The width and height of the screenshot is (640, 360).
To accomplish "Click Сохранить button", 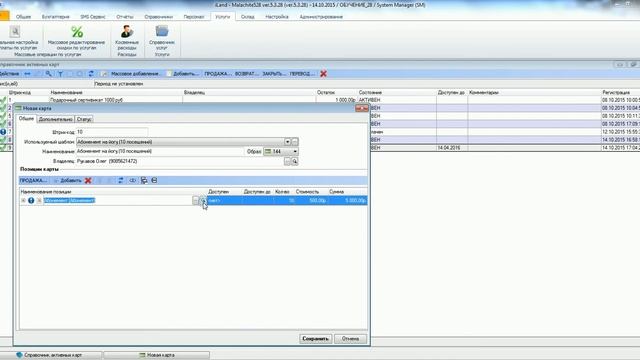I will coord(316,339).
